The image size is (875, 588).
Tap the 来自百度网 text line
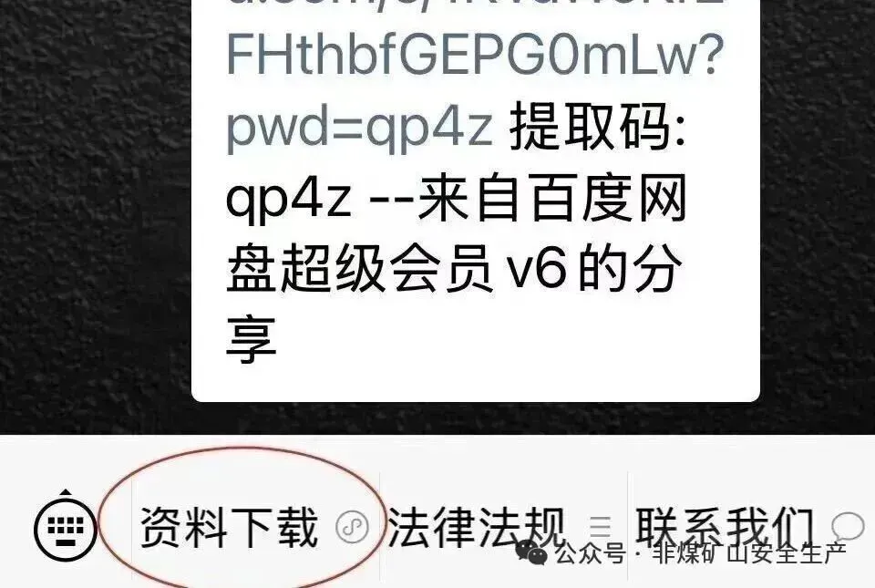pos(551,198)
